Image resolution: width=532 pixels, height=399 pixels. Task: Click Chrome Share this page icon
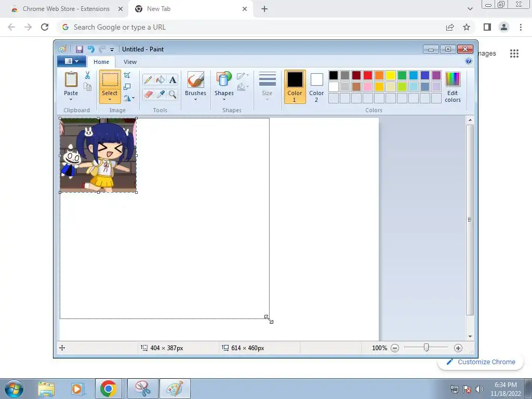click(450, 27)
